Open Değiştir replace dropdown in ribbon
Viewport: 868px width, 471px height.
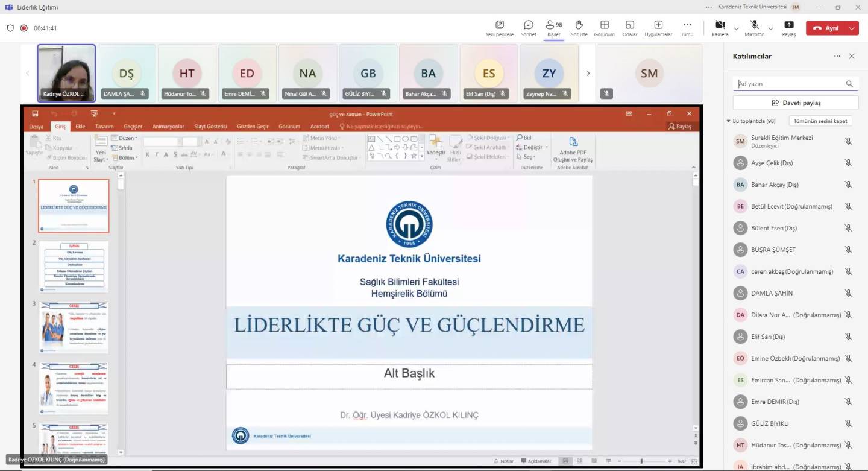(x=532, y=147)
